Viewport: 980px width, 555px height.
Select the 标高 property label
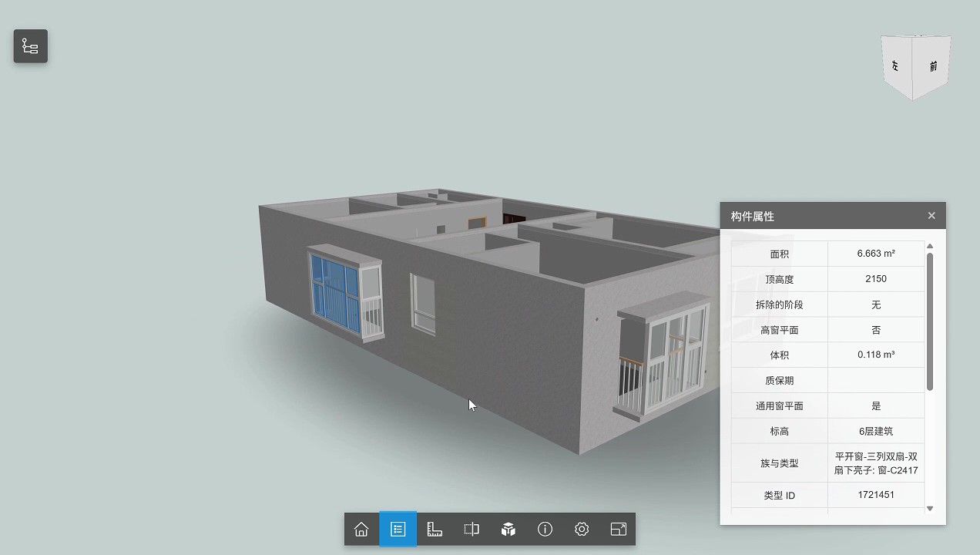779,432
